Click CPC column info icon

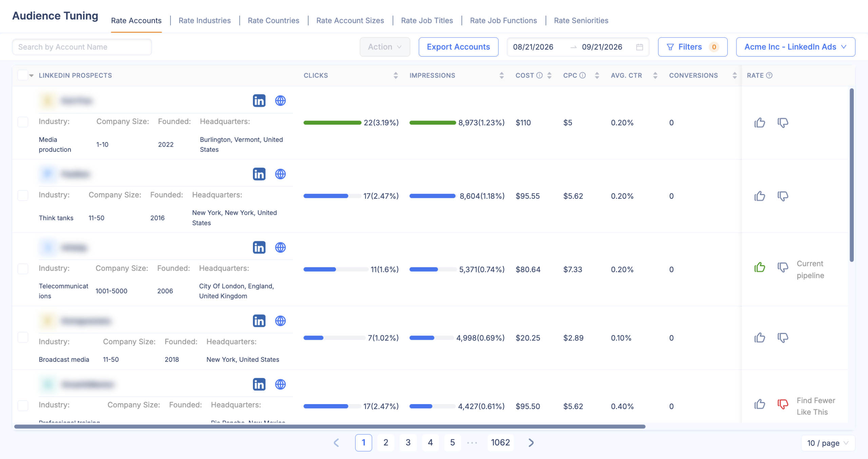pyautogui.click(x=583, y=76)
